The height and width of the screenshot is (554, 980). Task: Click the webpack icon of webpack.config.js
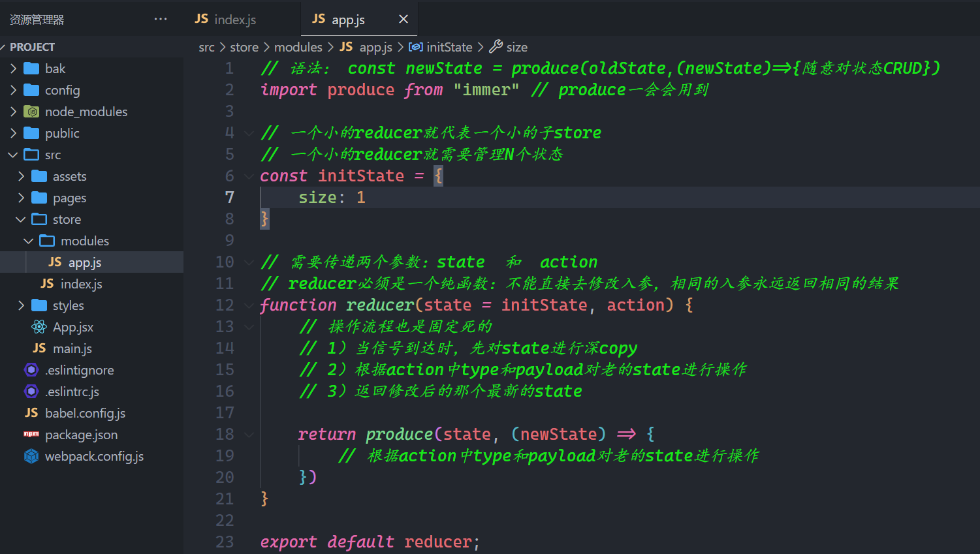(x=31, y=456)
